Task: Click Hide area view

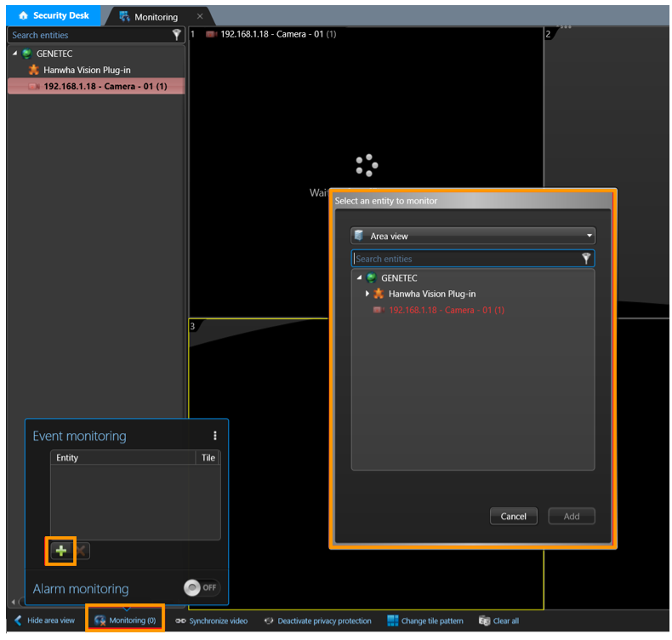Action: tap(44, 620)
